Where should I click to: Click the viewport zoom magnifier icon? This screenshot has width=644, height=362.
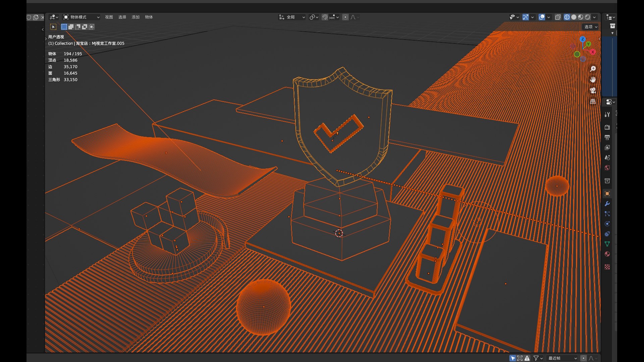593,69
